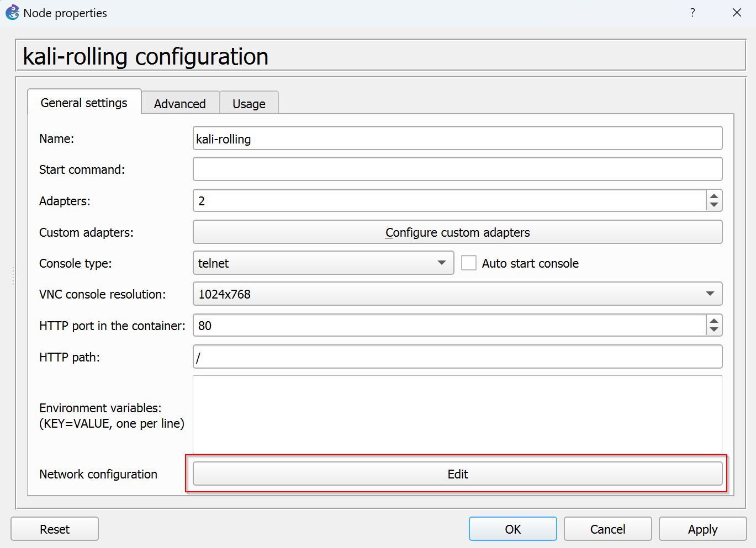Decrement the HTTP port in the container
Screen dimensions: 756x548
[714, 330]
